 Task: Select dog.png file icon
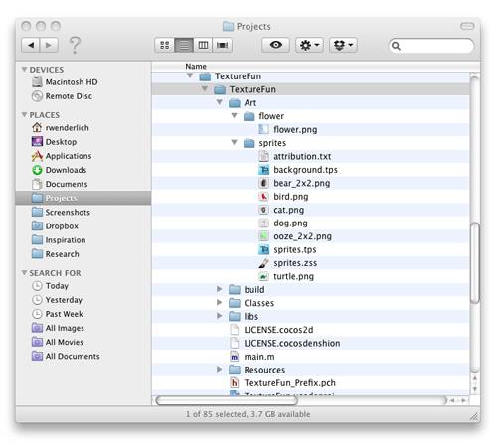coord(263,223)
